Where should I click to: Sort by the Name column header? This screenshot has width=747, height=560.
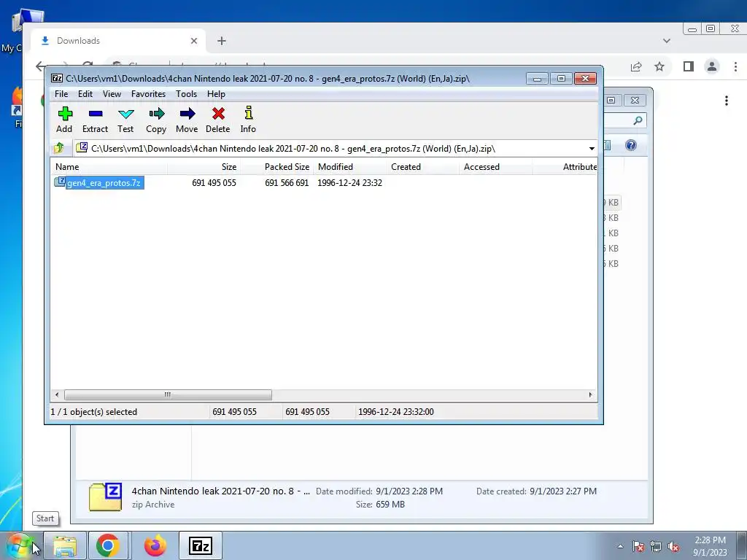tap(109, 167)
